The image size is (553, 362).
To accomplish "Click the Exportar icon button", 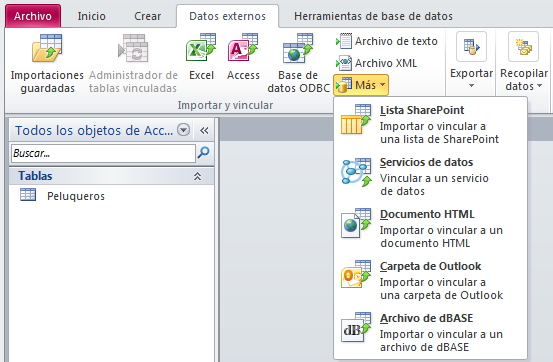I will coord(471,47).
